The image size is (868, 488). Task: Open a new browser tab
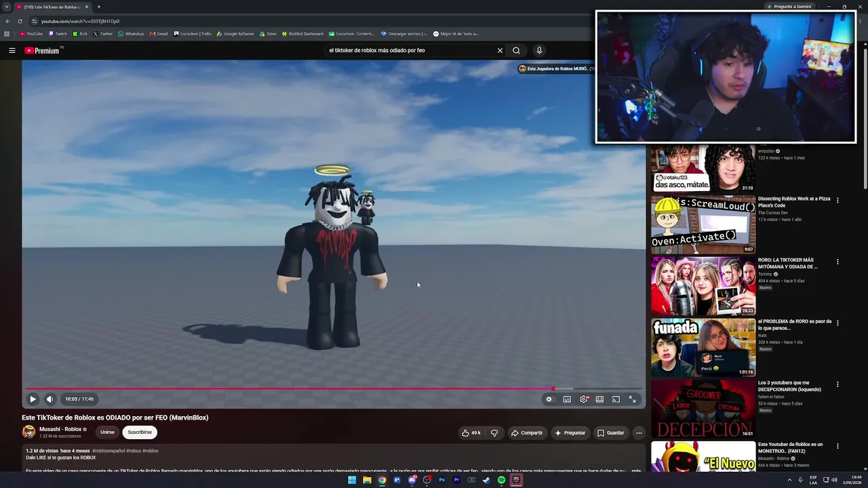pyautogui.click(x=99, y=7)
